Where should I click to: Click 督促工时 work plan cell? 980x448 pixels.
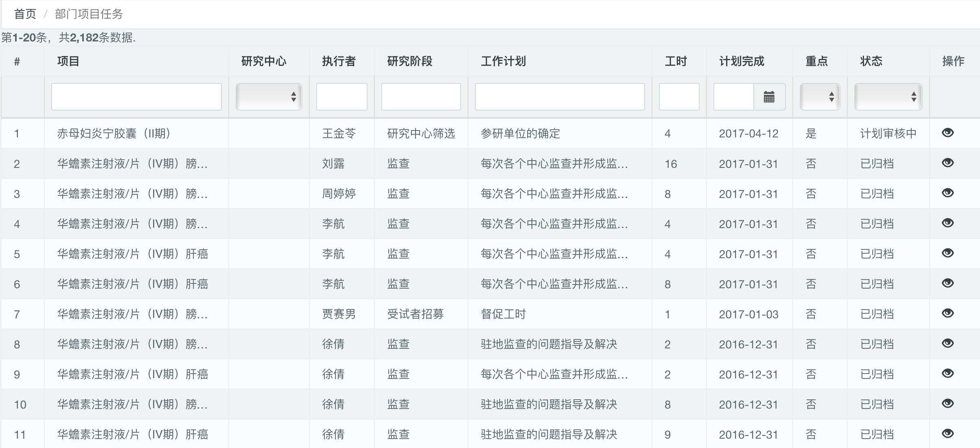[503, 314]
